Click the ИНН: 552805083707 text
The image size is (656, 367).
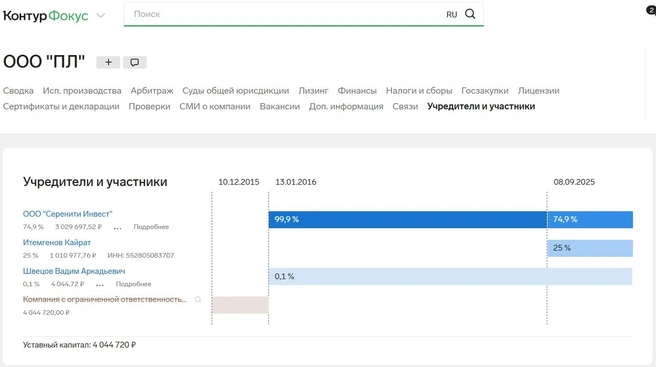141,255
